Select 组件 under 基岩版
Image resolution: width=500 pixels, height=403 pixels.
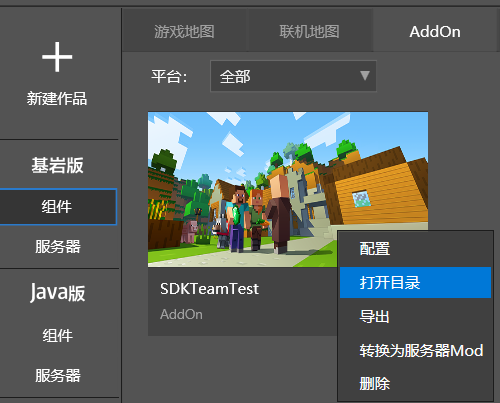point(58,207)
